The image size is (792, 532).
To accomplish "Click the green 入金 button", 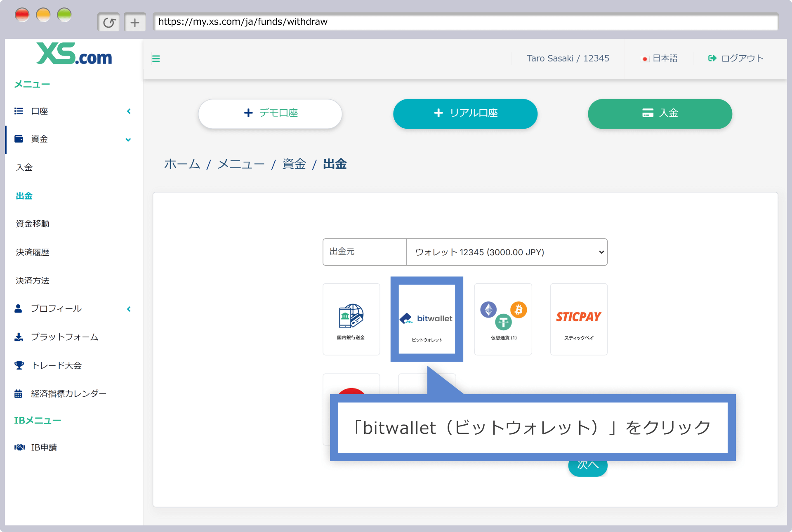I will 660,113.
